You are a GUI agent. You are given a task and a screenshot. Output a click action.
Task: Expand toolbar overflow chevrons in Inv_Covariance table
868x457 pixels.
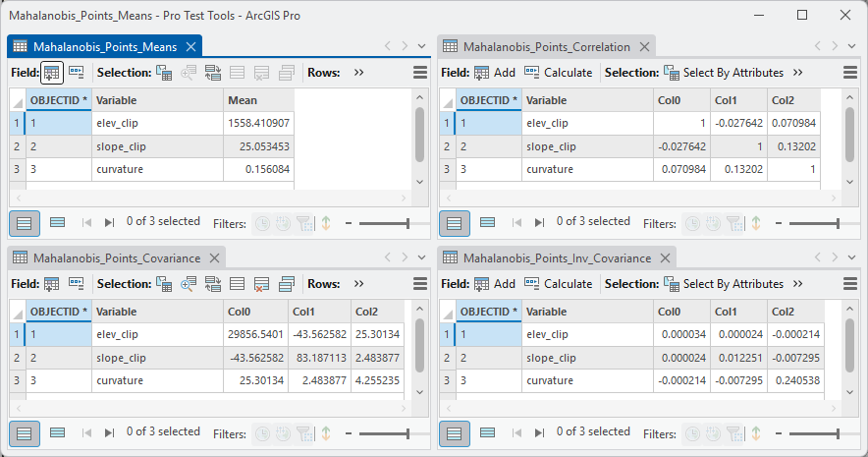point(797,284)
